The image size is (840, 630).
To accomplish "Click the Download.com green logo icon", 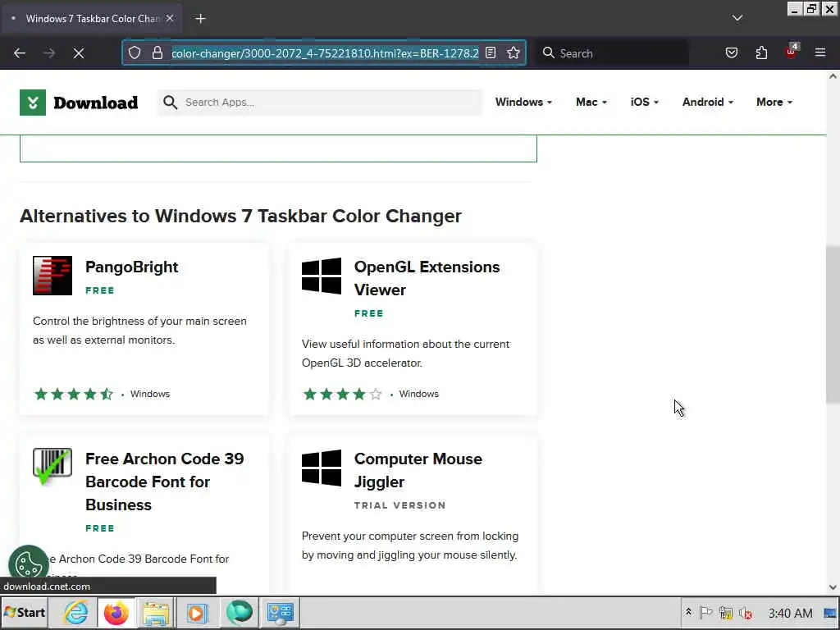I will pyautogui.click(x=33, y=103).
